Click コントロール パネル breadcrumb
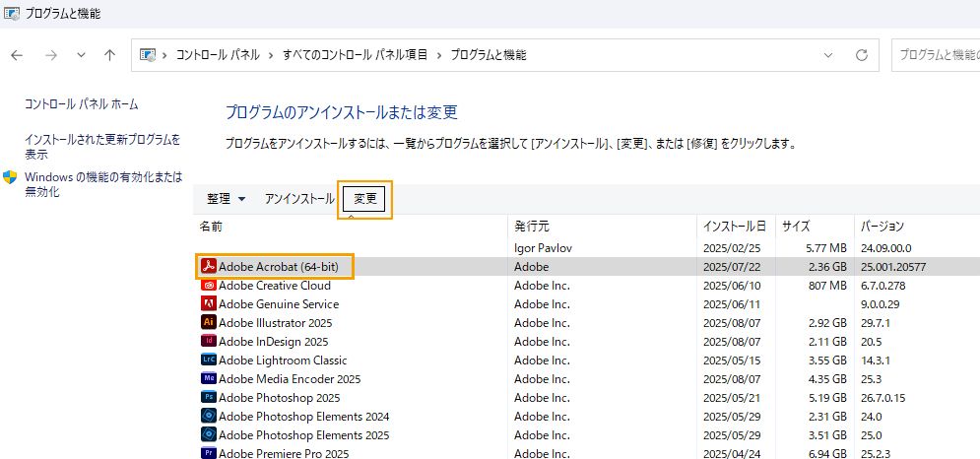The width and height of the screenshot is (980, 459). 218,55
